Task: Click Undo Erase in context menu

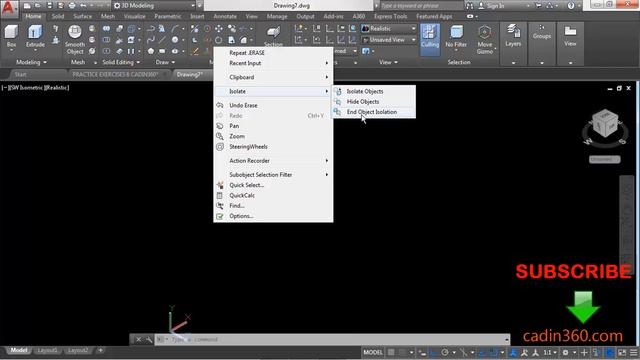Action: (x=273, y=105)
